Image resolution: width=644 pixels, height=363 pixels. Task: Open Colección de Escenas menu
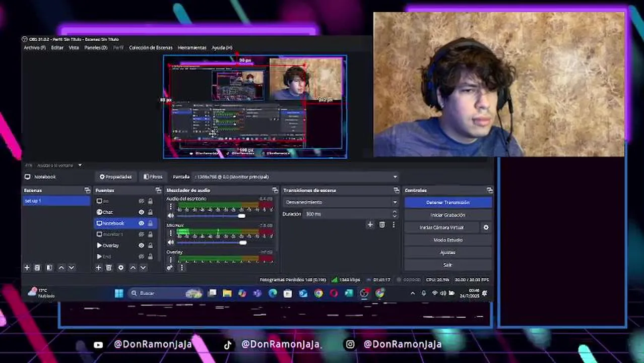(151, 48)
